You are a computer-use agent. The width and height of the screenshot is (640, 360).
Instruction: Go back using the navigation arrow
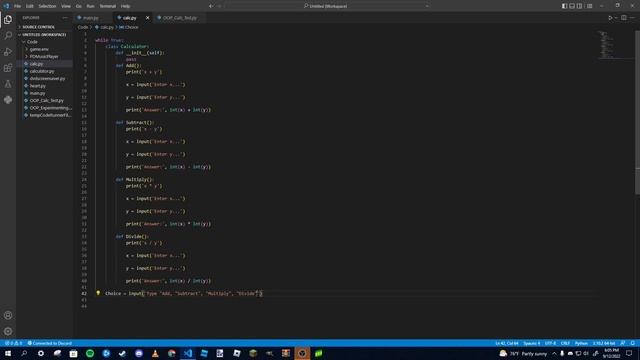pyautogui.click(x=211, y=6)
